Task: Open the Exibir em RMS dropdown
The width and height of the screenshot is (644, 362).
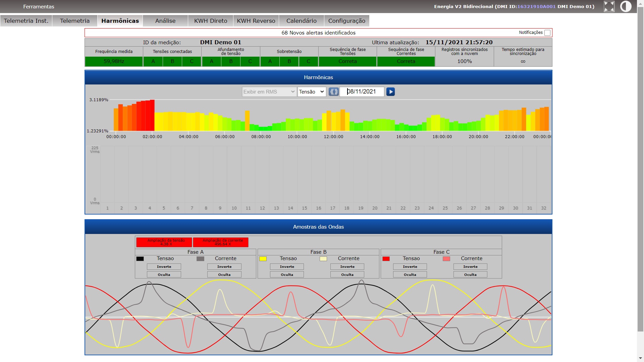Action: click(269, 92)
